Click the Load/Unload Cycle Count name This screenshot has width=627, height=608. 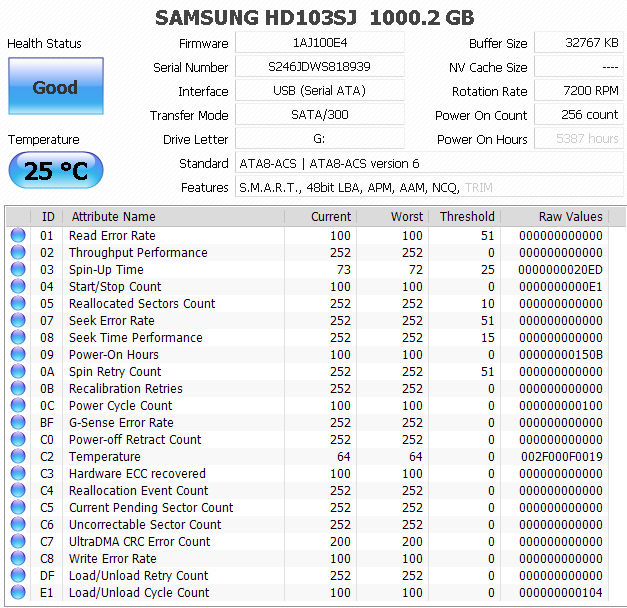(x=139, y=593)
